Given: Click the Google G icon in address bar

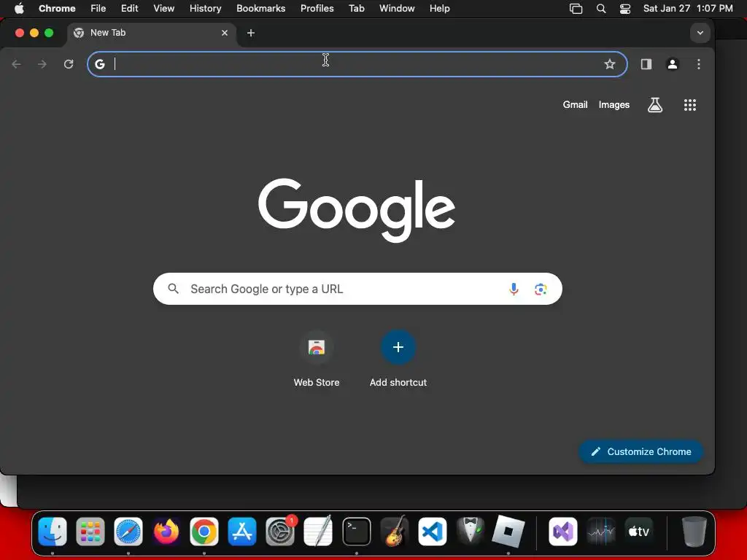Looking at the screenshot, I should click(x=99, y=64).
